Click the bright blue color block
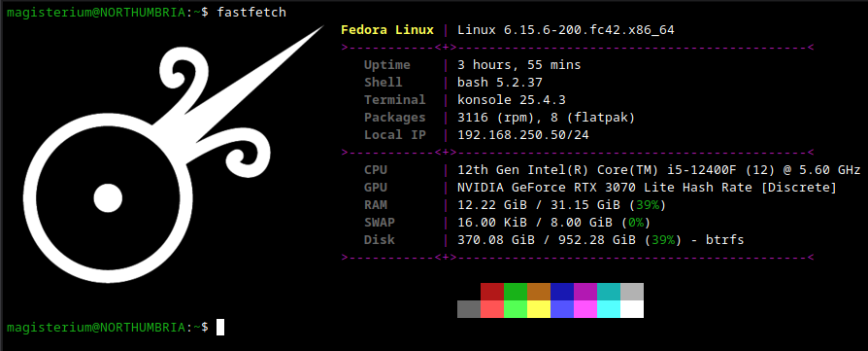 tap(562, 309)
